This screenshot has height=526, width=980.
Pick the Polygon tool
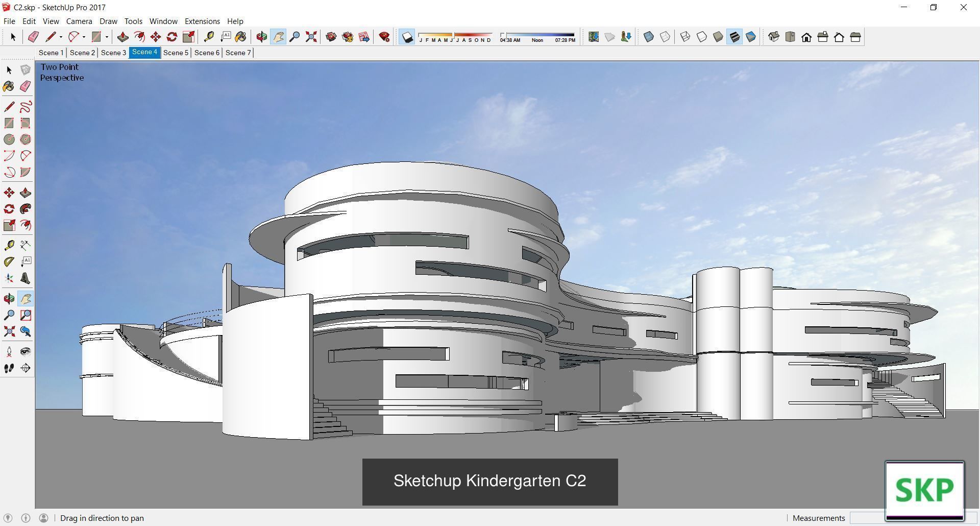[26, 139]
